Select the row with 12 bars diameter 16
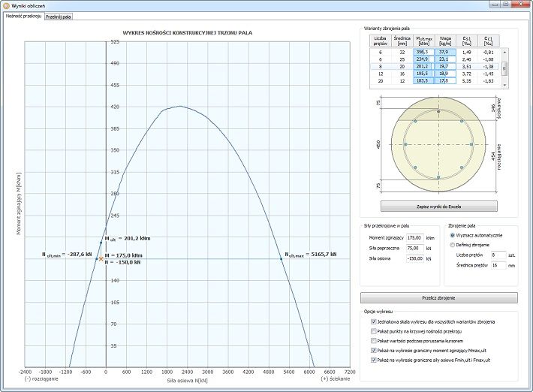This screenshot has height=392, width=533. [435, 74]
